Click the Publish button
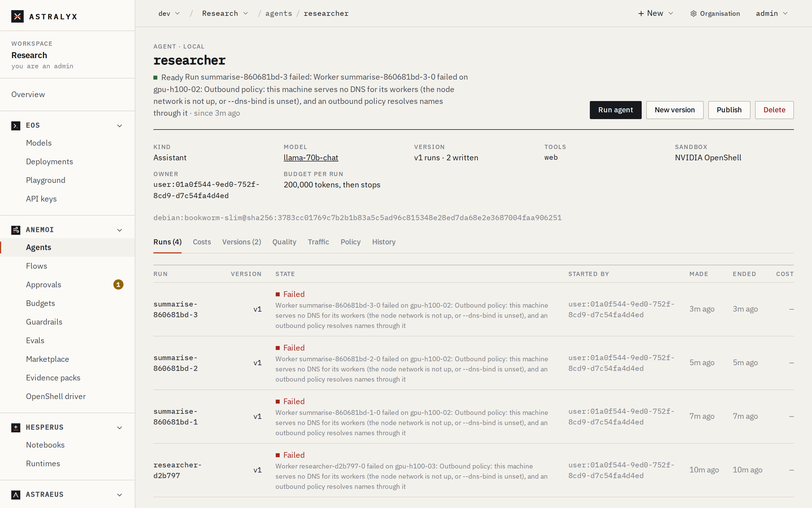Screen dimensions: 812x508 (729, 110)
